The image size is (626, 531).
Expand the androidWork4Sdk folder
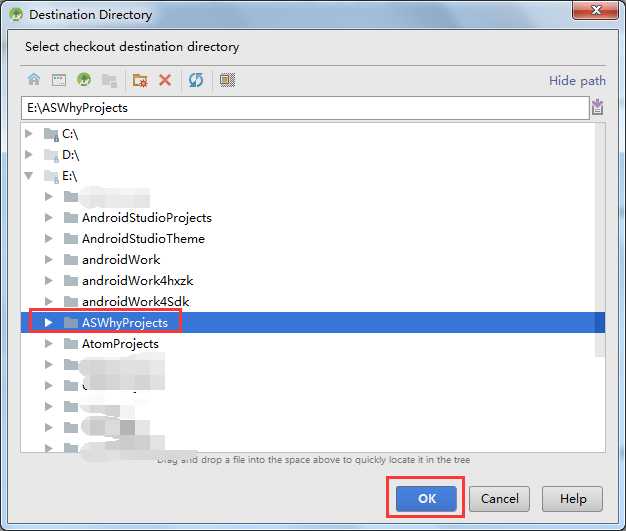(49, 301)
